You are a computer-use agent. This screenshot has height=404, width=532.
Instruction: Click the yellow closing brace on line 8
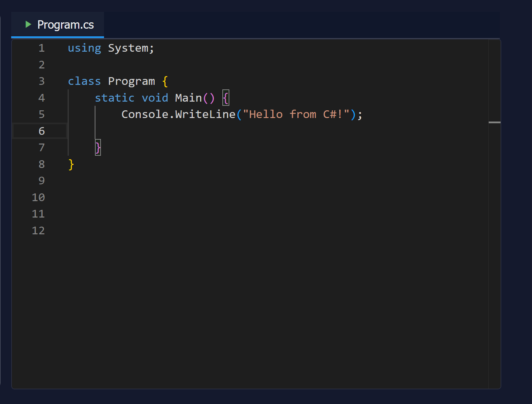click(x=71, y=164)
